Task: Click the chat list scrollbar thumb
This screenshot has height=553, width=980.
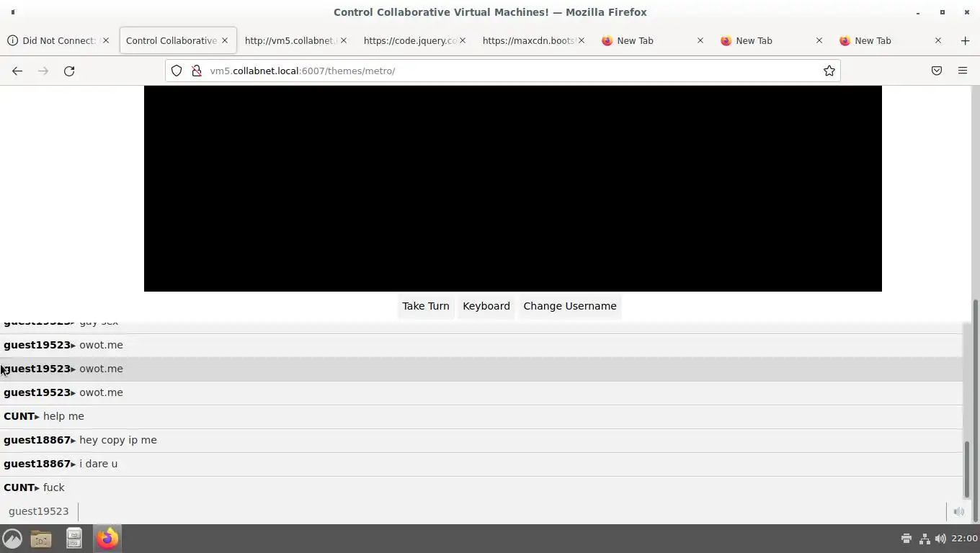Action: click(x=967, y=469)
